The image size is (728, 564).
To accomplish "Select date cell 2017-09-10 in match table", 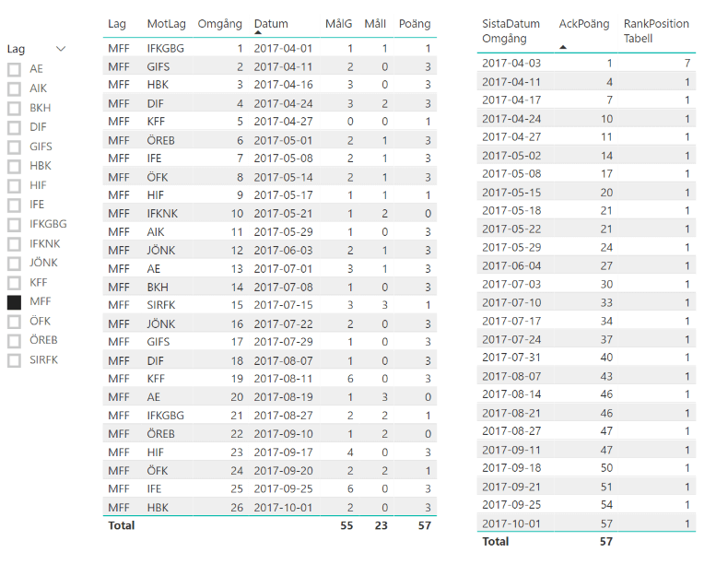I will click(x=283, y=434).
